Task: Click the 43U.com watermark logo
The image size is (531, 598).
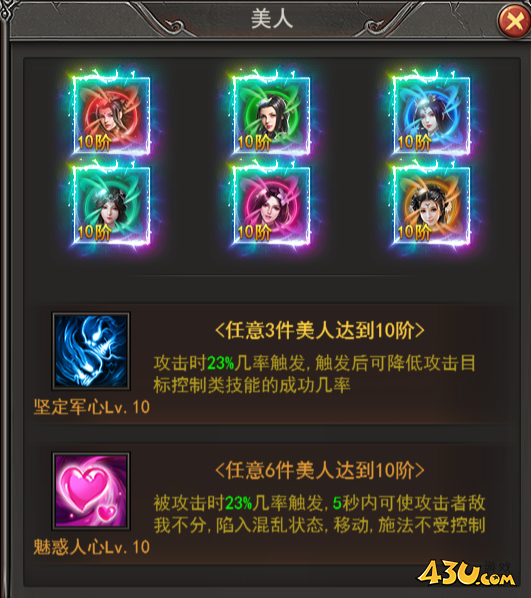Action: coord(467,574)
